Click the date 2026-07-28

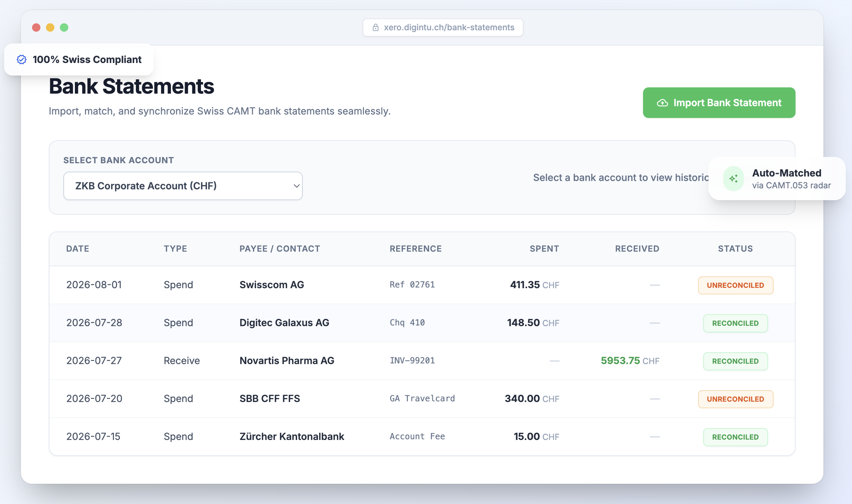[94, 323]
